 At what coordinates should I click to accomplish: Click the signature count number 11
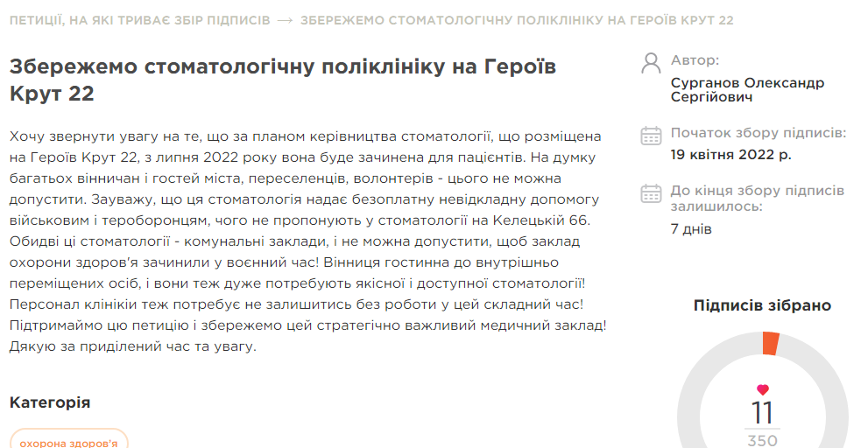tap(762, 412)
